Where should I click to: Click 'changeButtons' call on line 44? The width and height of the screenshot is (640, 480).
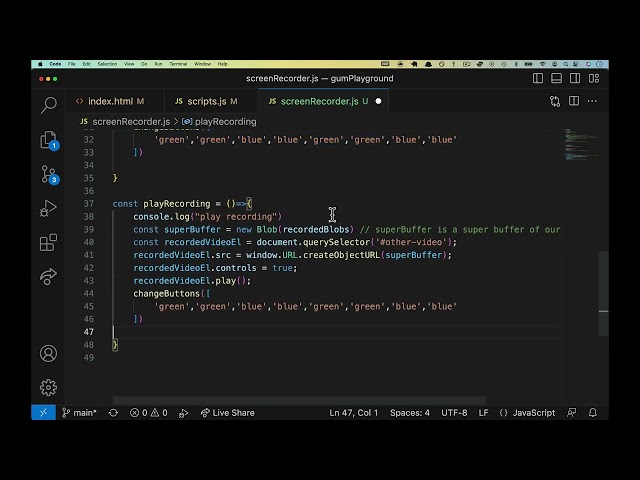tap(167, 293)
